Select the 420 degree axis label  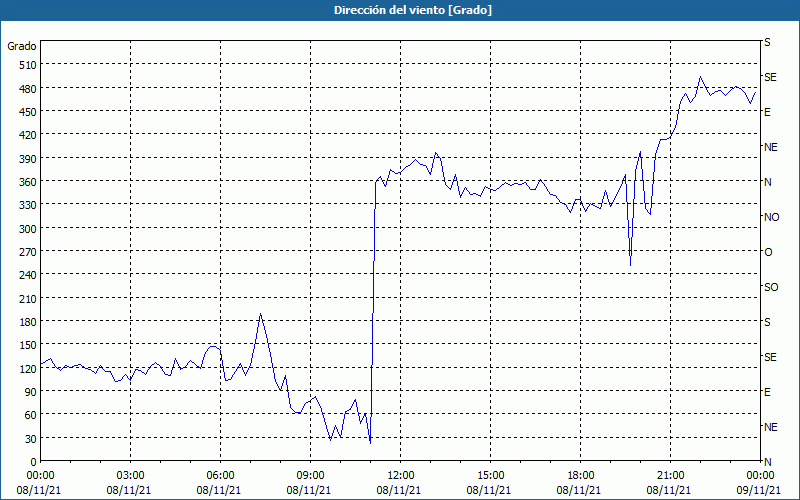pos(28,135)
